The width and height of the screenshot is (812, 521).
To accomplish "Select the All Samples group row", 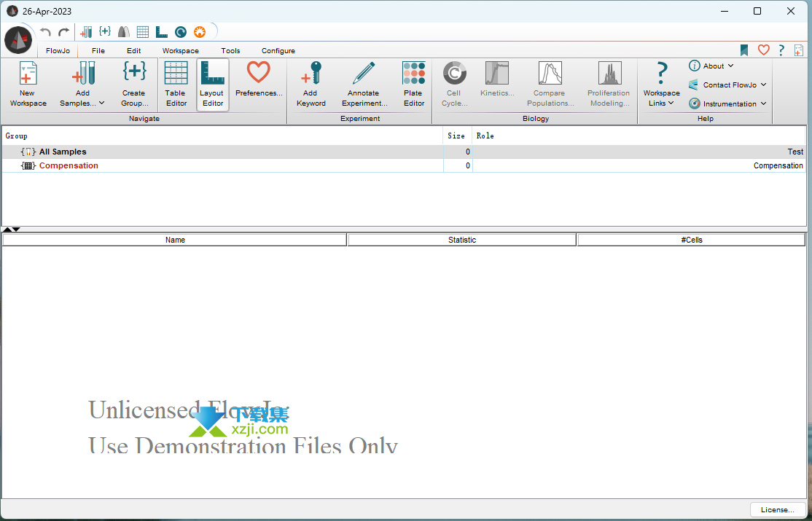I will coord(404,152).
